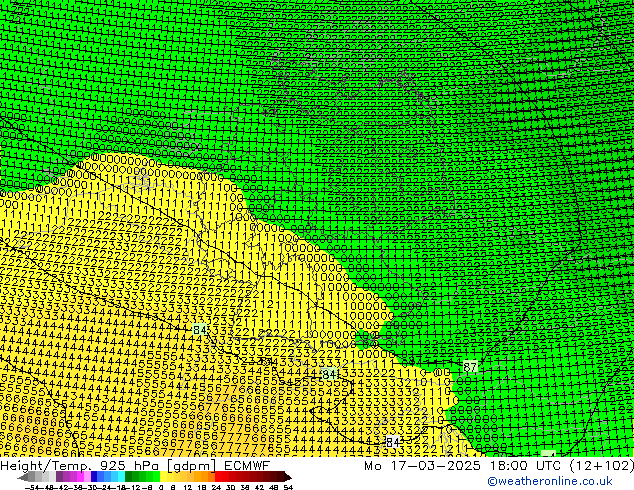Click the '(12+102)' forecast run text
634x490 pixels.
[x=602, y=466]
